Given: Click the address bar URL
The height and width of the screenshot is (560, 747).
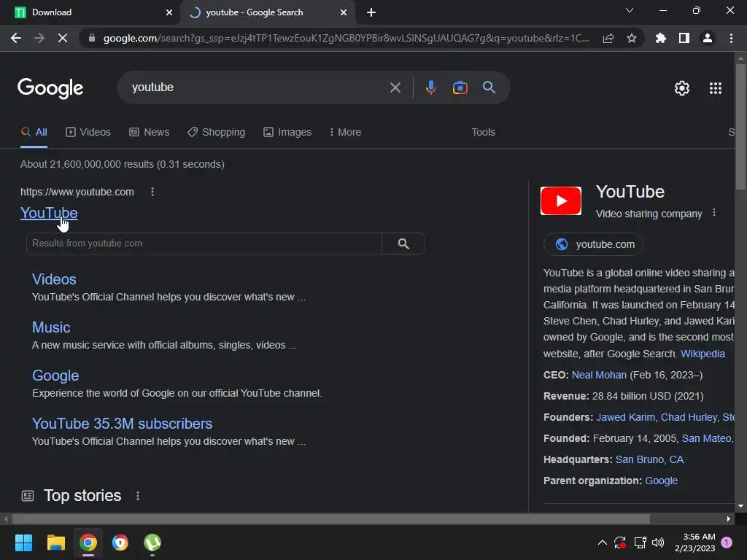Looking at the screenshot, I should click(346, 38).
